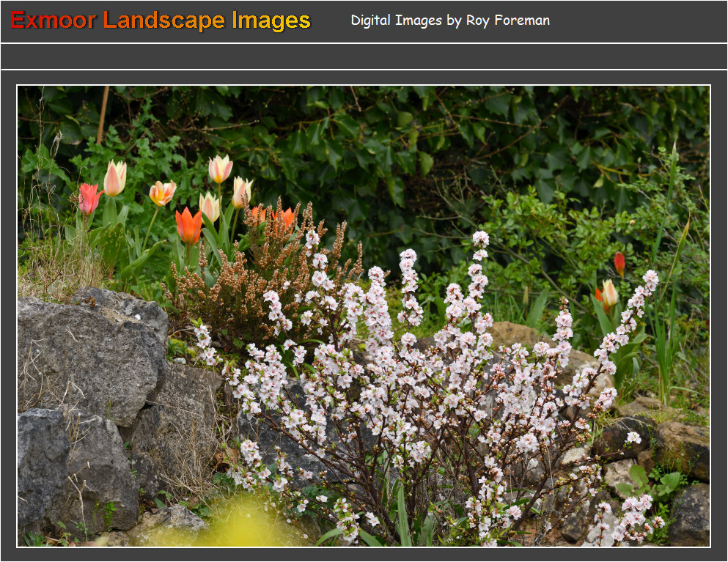This screenshot has width=728, height=562.
Task: Click the pink tulip at far left
Action: (x=89, y=198)
